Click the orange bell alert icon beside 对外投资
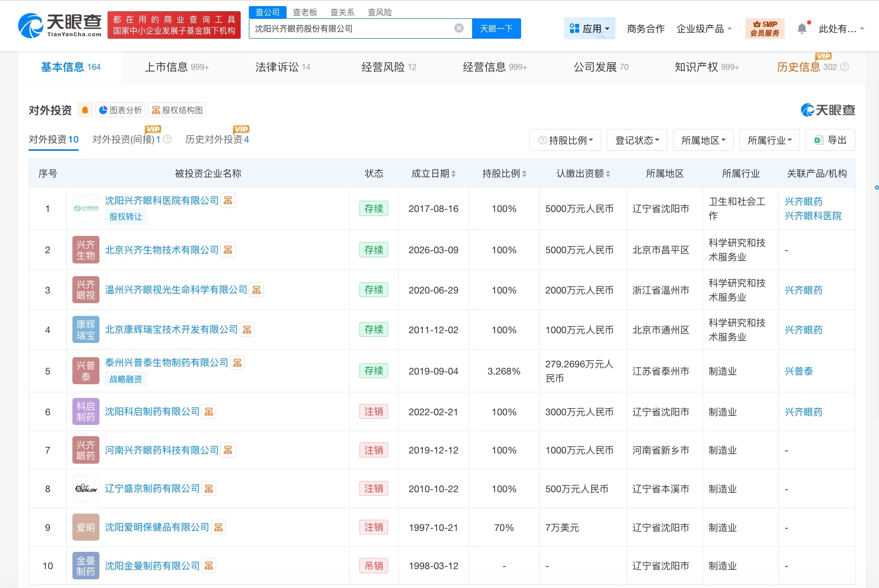The image size is (879, 588). [85, 110]
